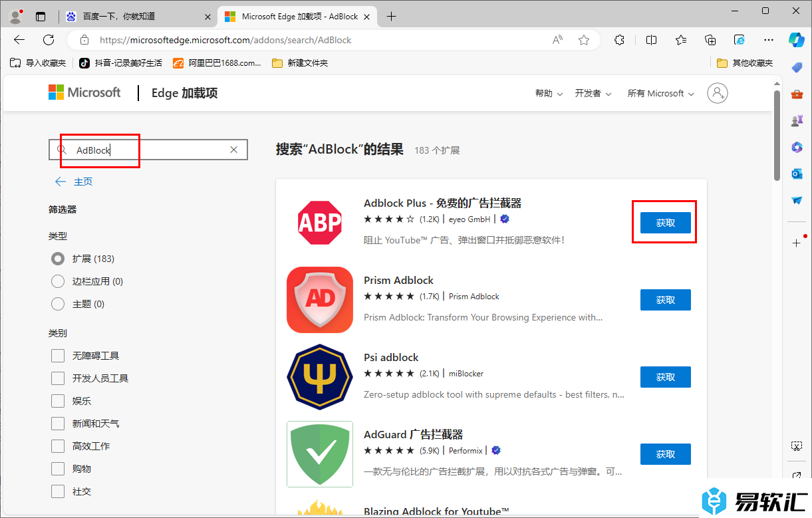Select the 边栏应用 (0) radio button
This screenshot has height=518, width=812.
pos(58,281)
